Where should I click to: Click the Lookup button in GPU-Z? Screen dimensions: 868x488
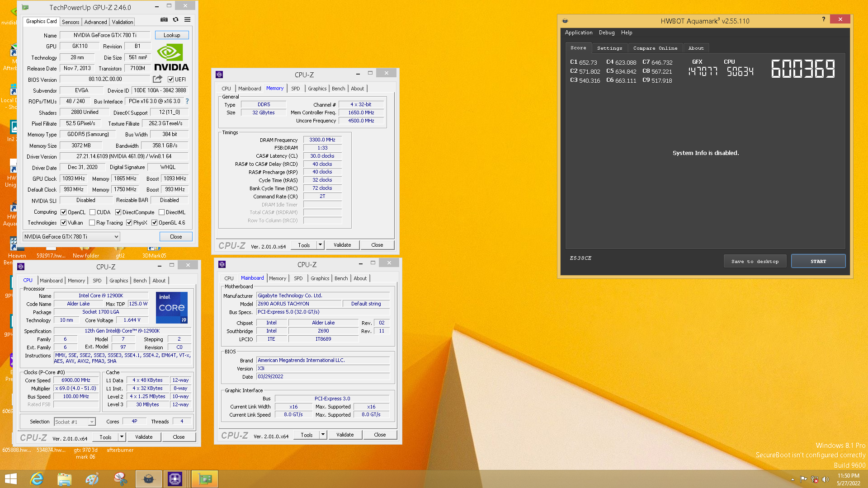(172, 35)
